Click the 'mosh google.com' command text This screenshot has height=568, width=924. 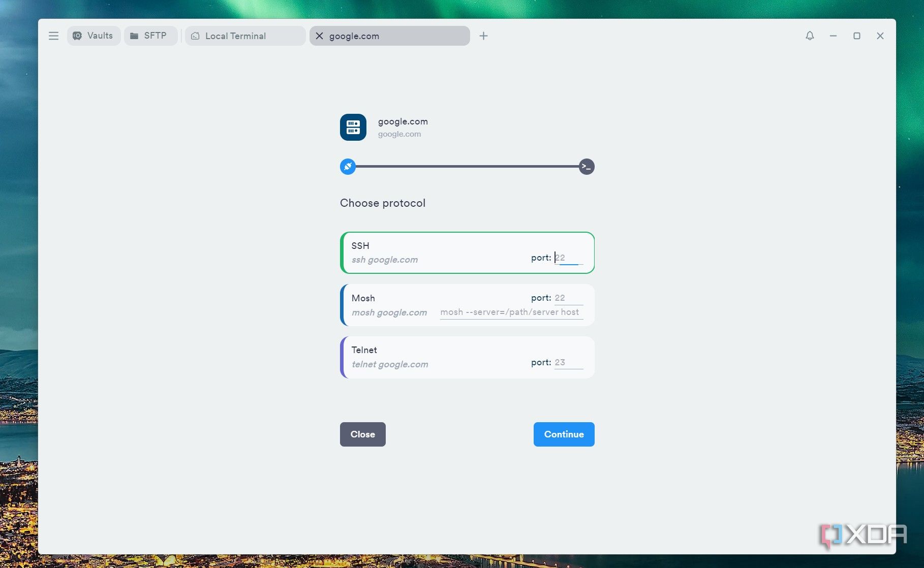click(389, 312)
